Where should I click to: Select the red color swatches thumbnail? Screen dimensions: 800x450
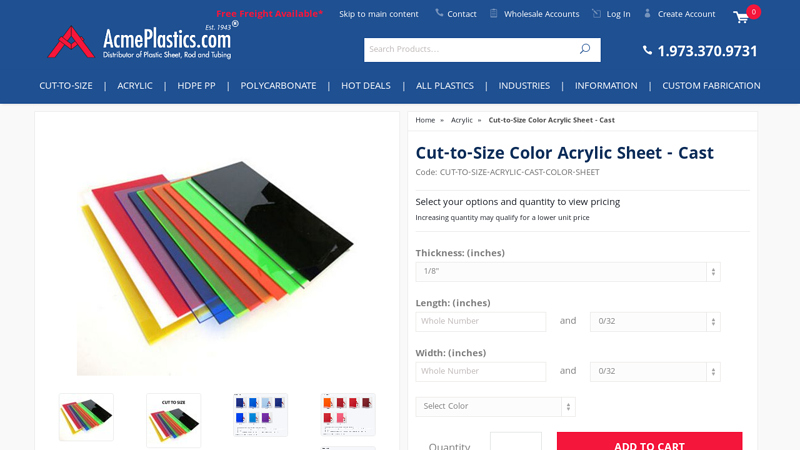point(348,415)
